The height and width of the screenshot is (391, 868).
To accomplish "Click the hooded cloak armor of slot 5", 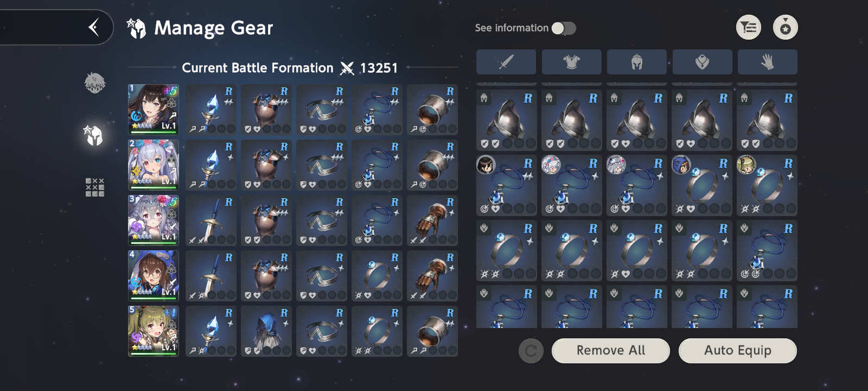I will [x=266, y=331].
